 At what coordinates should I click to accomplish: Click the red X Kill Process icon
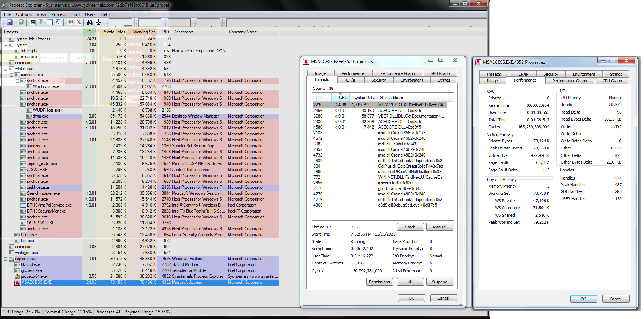click(79, 23)
